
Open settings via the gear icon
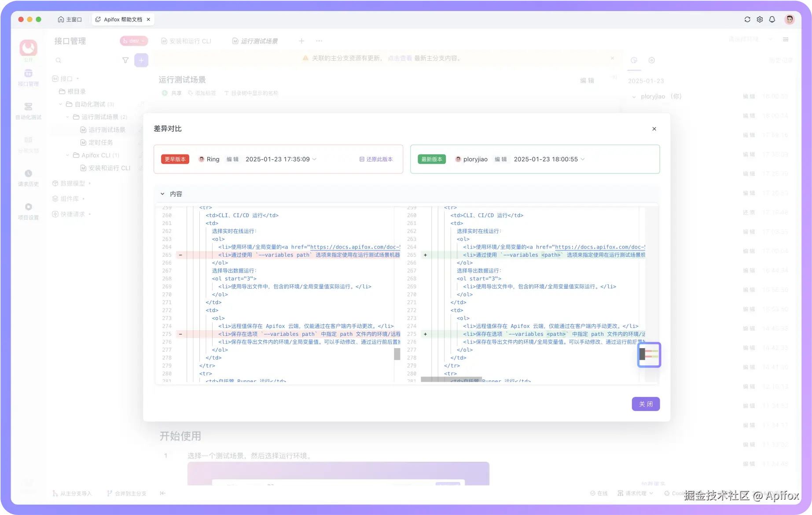click(760, 19)
